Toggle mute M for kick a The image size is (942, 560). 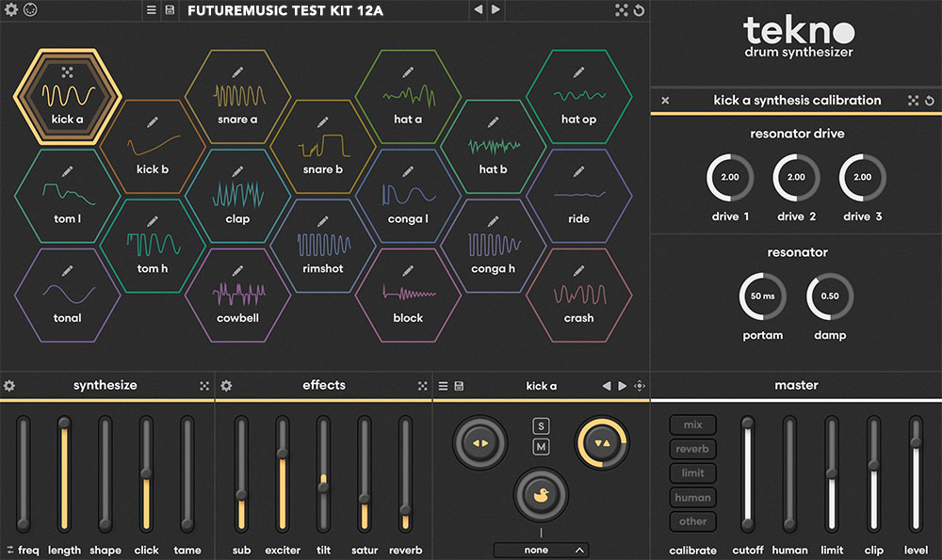click(541, 446)
